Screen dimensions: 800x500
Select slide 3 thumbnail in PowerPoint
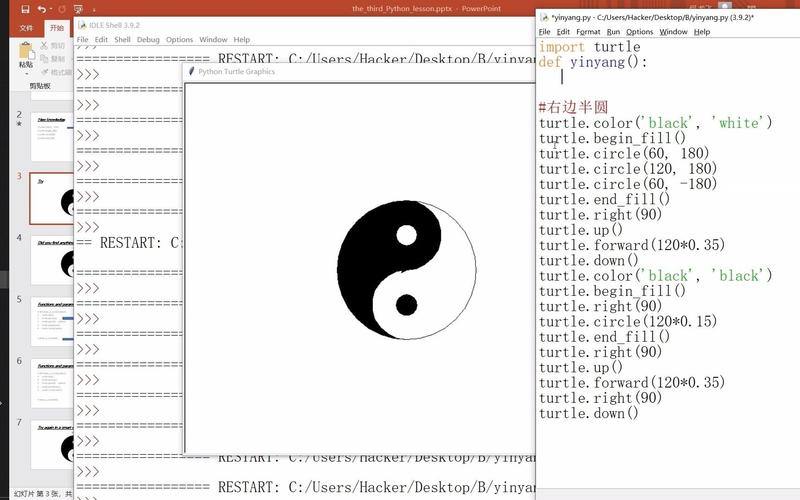coord(52,198)
